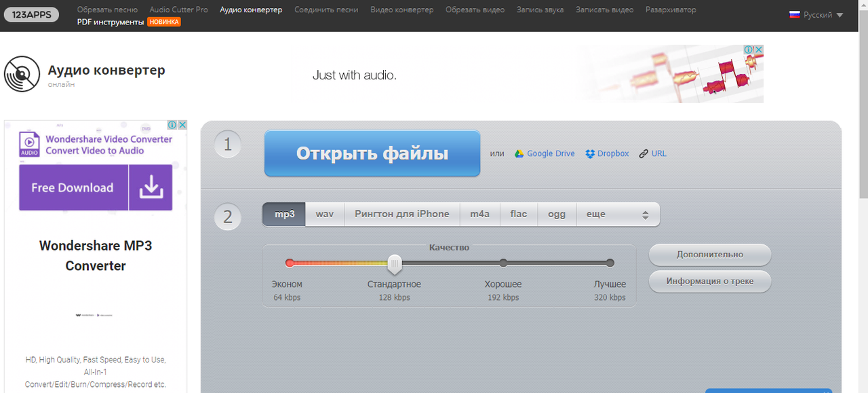This screenshot has width=868, height=393.
Task: Set quality to Хорошее 192 kbps point
Action: coord(503,263)
